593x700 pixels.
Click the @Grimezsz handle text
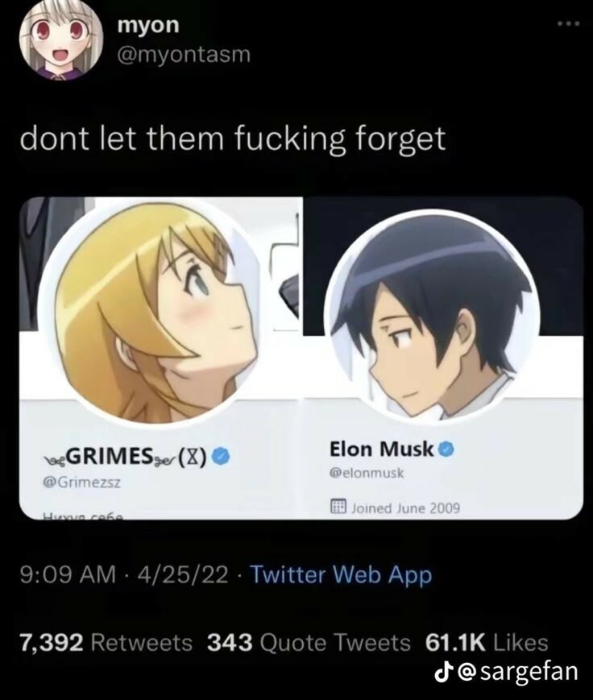coord(81,483)
